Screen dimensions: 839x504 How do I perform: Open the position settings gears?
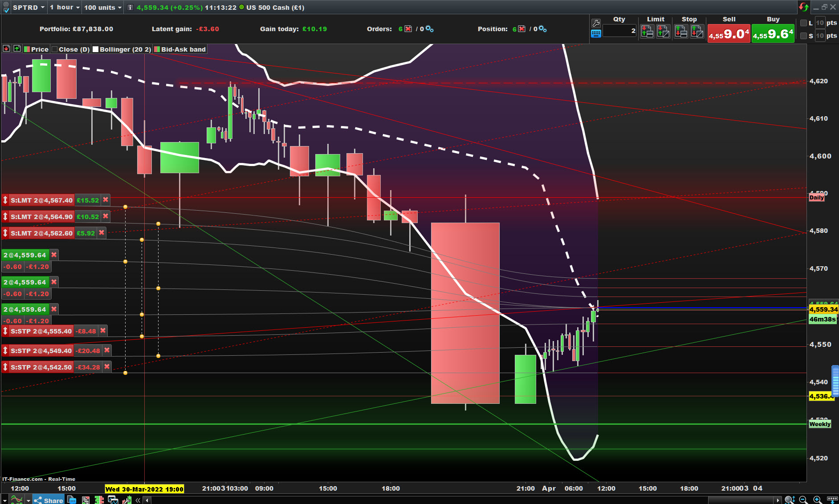point(542,29)
